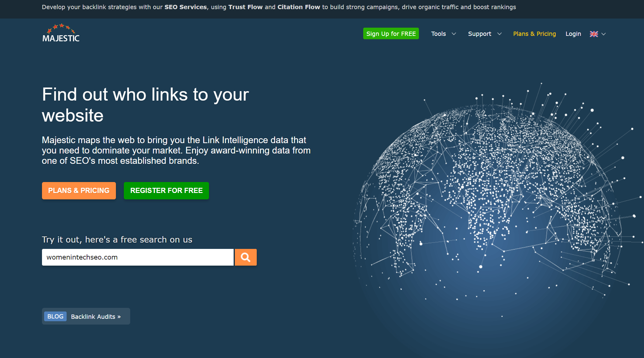Click the UK flag language icon

coord(594,34)
